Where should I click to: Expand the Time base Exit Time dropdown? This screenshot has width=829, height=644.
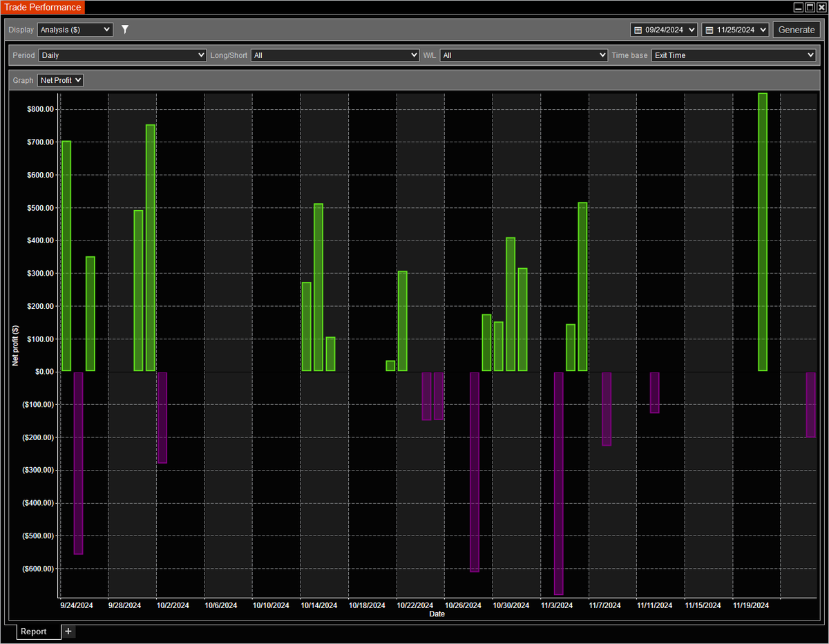(734, 55)
